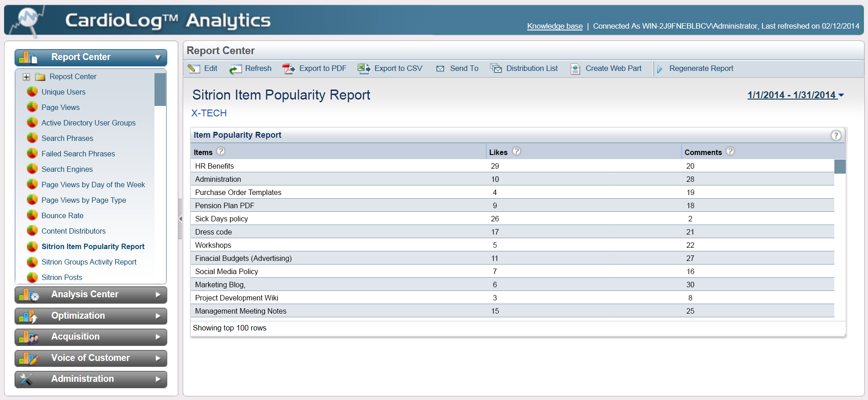Viewport: 868px width, 400px height.
Task: Click the Export to PDF label
Action: (x=323, y=68)
